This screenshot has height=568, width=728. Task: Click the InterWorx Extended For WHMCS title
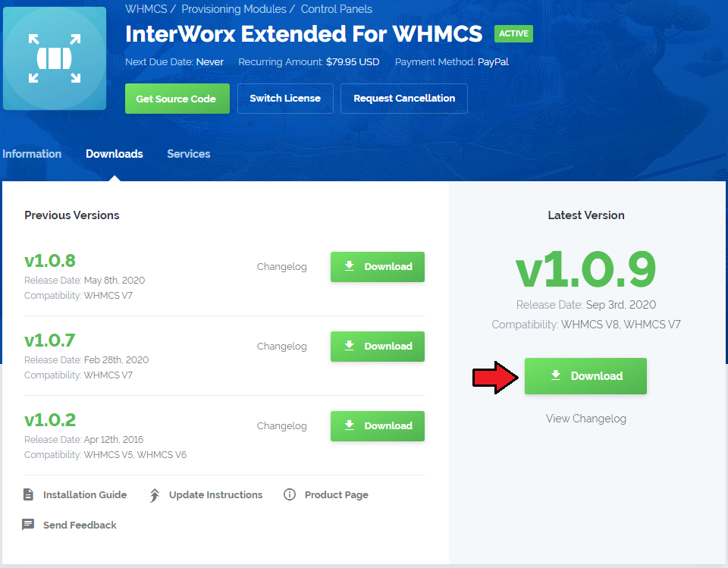point(303,34)
